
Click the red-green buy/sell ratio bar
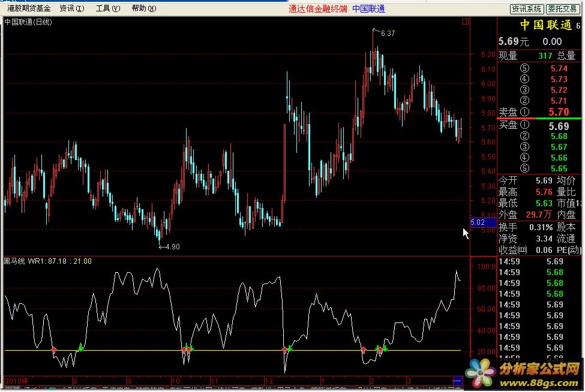coord(539,119)
